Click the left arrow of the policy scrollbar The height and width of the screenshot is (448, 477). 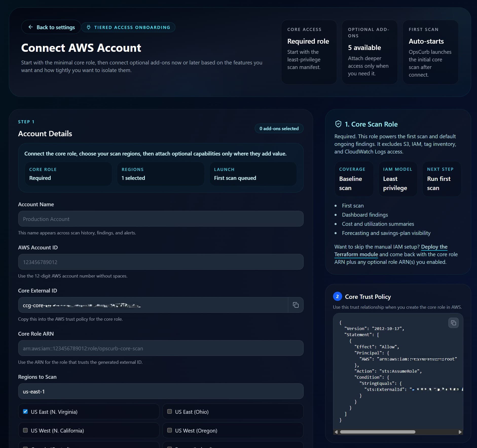click(x=336, y=432)
